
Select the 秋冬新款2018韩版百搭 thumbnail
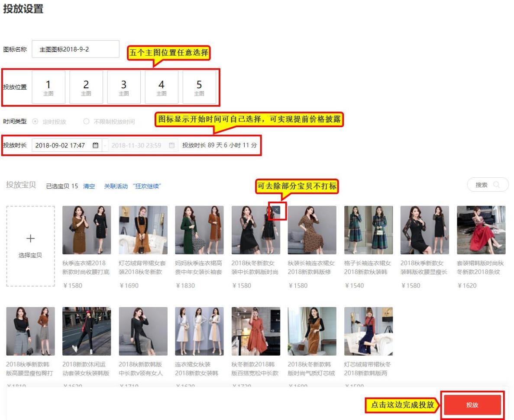click(255, 331)
